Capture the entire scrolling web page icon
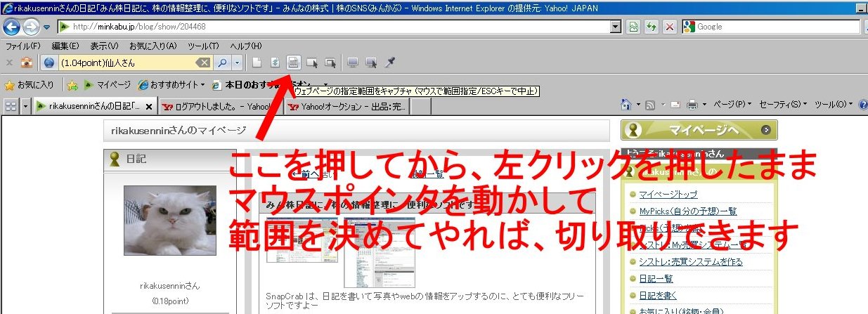This screenshot has height=314, width=868. coord(276,63)
